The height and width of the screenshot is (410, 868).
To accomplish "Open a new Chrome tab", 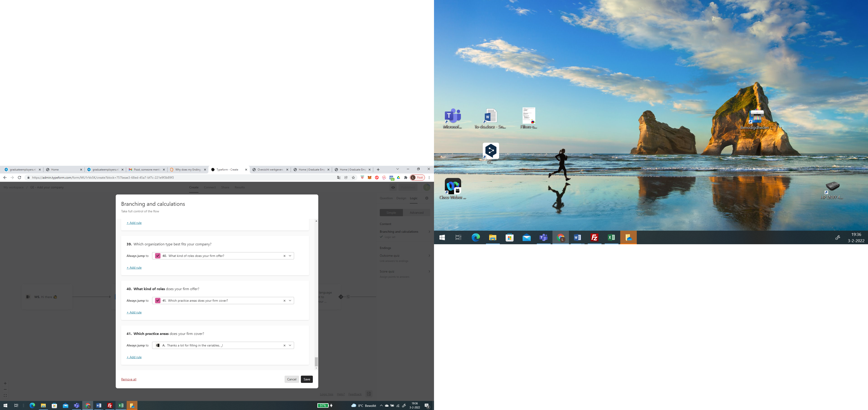I will coord(378,170).
